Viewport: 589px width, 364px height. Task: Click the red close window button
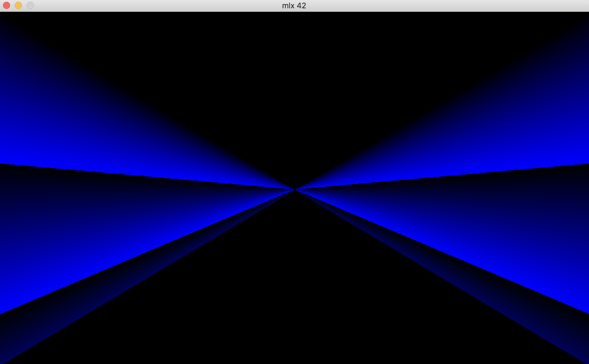pos(7,5)
